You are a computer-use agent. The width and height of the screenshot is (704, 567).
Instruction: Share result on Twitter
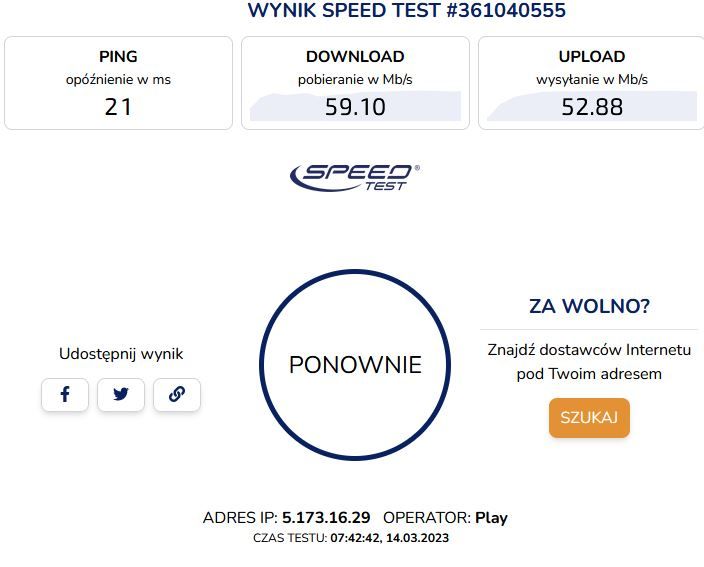click(x=121, y=395)
